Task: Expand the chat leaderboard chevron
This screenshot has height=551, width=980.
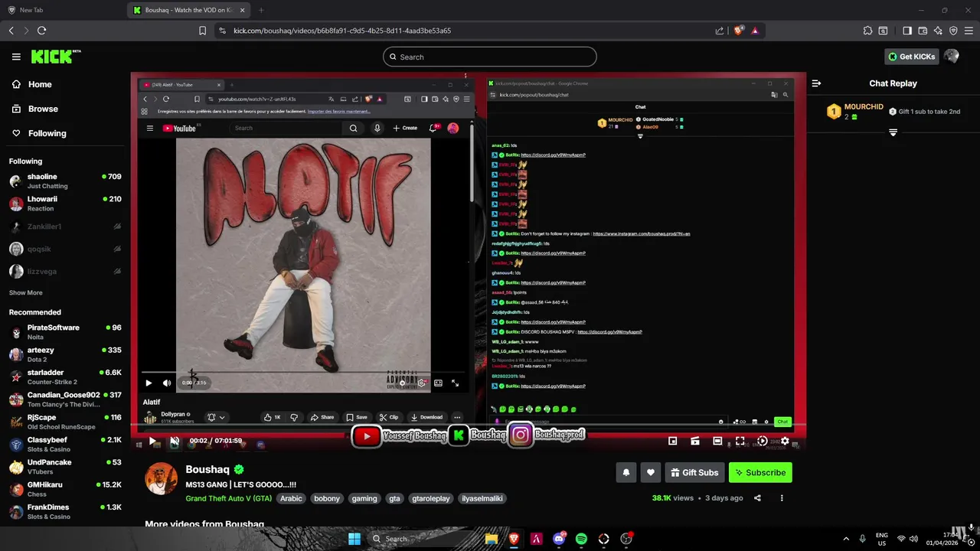Action: pos(893,132)
